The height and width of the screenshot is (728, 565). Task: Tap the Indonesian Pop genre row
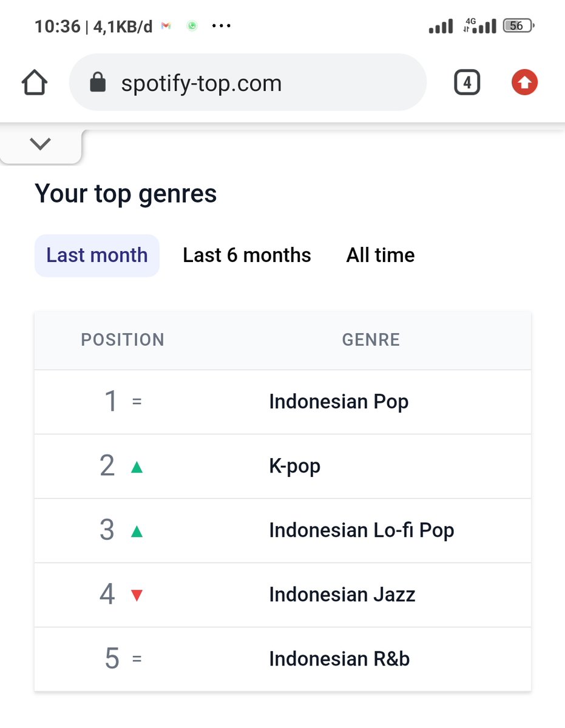[x=283, y=402]
